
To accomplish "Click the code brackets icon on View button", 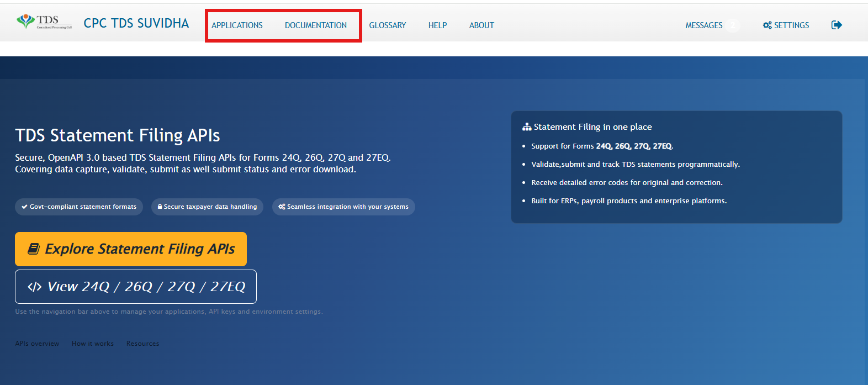I will pyautogui.click(x=34, y=287).
